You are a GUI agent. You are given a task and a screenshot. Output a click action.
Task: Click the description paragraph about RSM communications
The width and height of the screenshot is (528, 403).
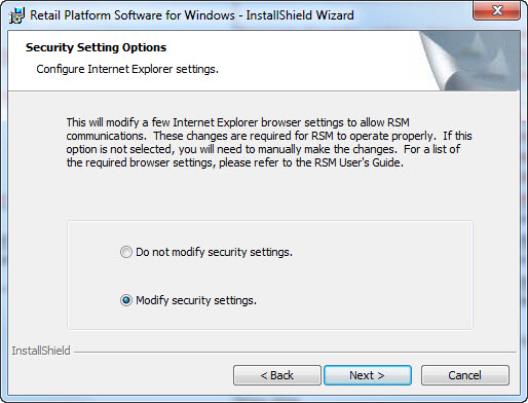(269, 142)
